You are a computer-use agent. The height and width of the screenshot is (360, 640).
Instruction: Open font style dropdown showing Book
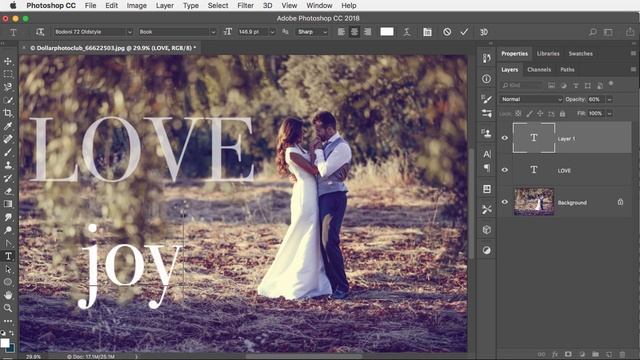tap(178, 32)
